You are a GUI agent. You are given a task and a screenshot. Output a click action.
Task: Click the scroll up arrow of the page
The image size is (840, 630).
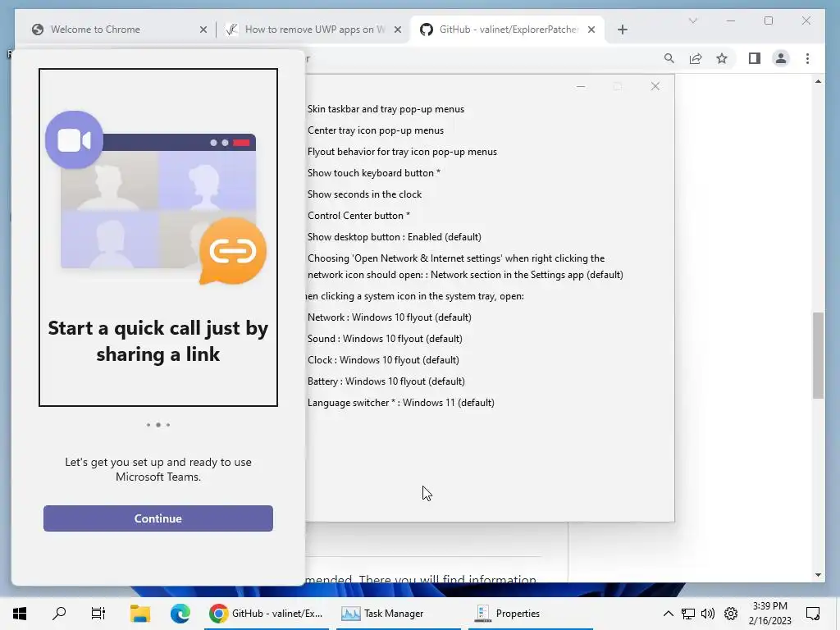click(818, 81)
